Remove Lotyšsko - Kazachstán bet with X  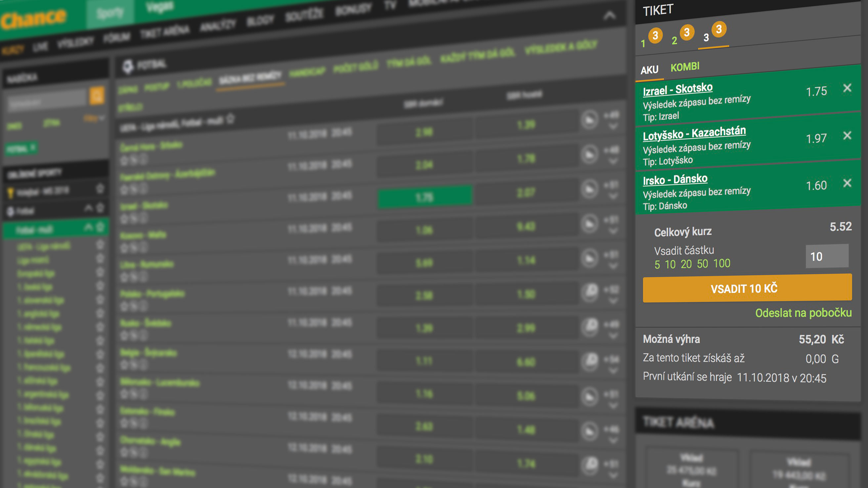[847, 135]
